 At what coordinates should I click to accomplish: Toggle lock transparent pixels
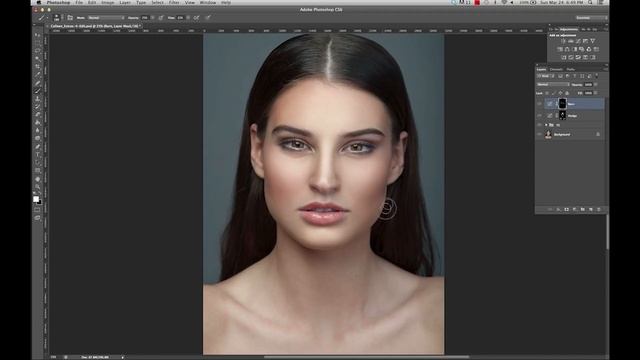tap(547, 93)
